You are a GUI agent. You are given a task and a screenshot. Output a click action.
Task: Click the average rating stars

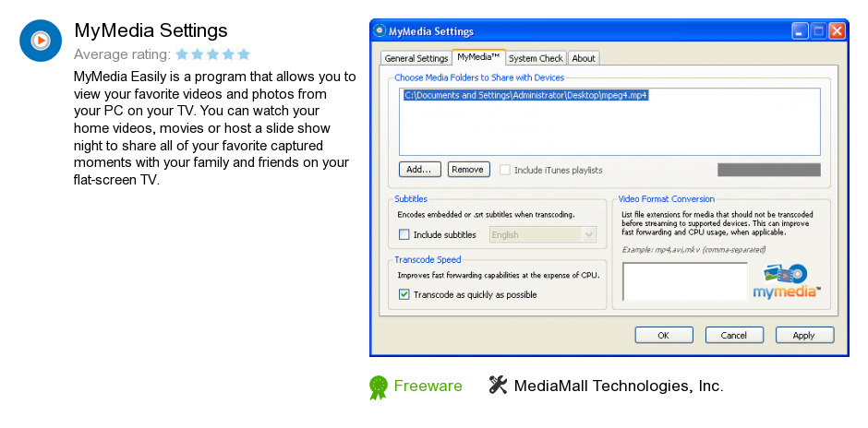point(212,54)
